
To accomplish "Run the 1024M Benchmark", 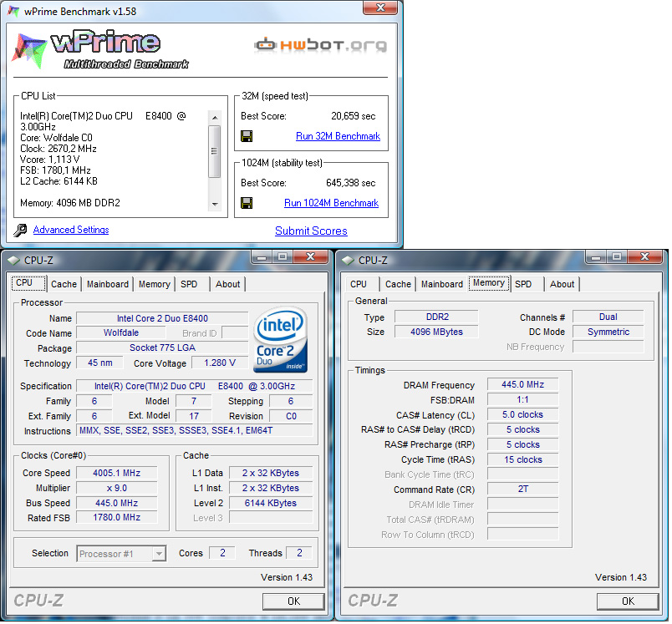I will point(331,203).
